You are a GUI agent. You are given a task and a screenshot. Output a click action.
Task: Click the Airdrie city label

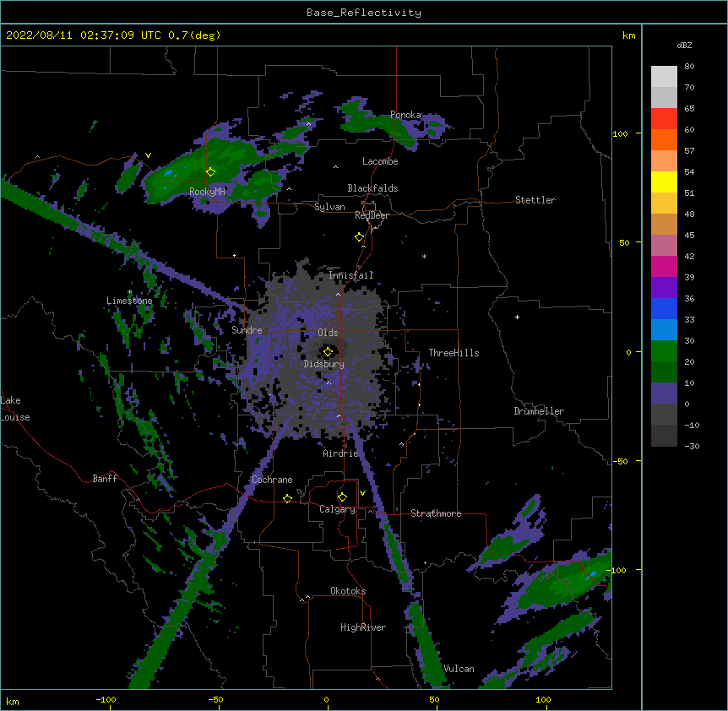click(341, 453)
